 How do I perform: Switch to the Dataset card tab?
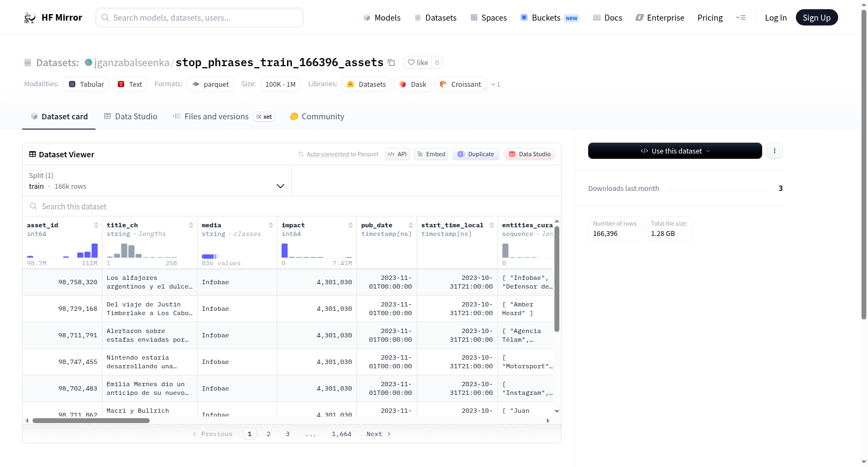[x=59, y=116]
